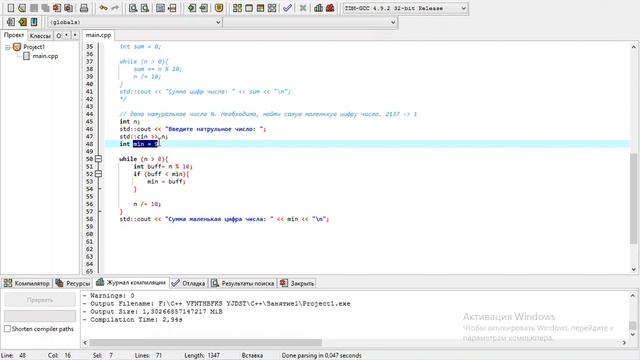This screenshot has width=640, height=360.
Task: Click the first icon in the second toolbar row
Action: (11, 22)
